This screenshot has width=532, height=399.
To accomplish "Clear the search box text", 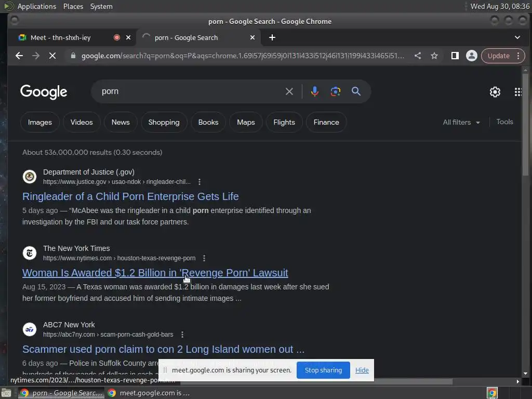I will coord(289,91).
